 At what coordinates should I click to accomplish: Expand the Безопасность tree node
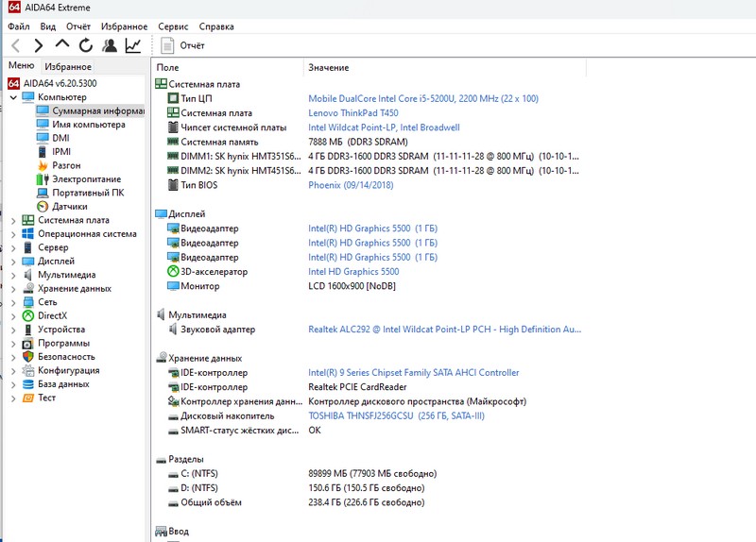(13, 357)
